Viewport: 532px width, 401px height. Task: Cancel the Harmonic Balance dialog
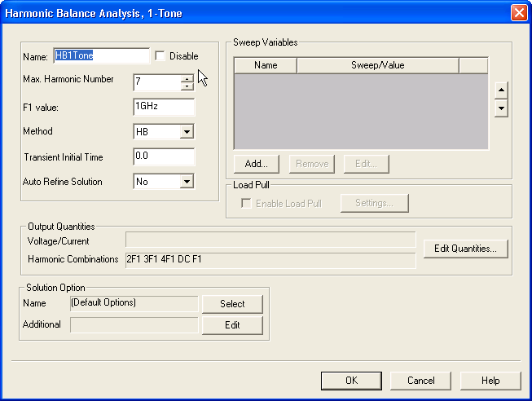421,381
